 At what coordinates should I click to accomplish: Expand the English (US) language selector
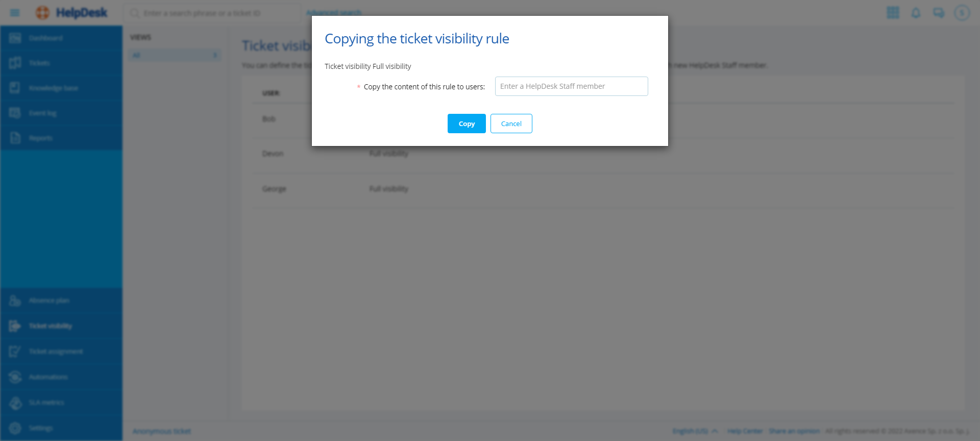(695, 431)
